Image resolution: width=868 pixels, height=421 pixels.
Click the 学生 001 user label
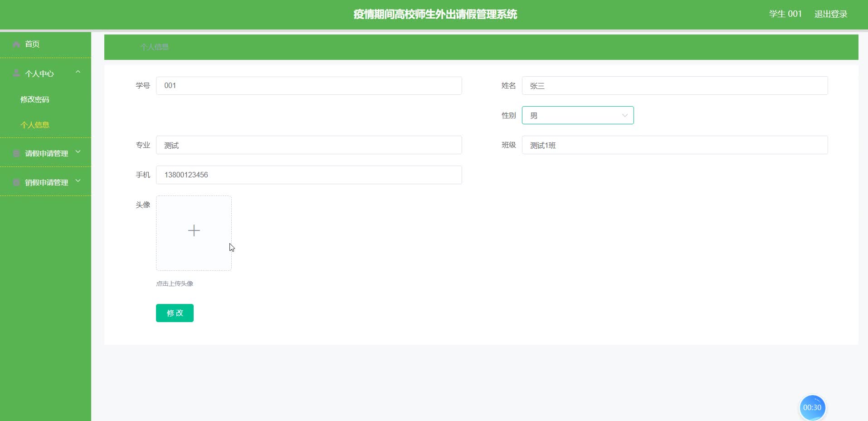click(785, 14)
